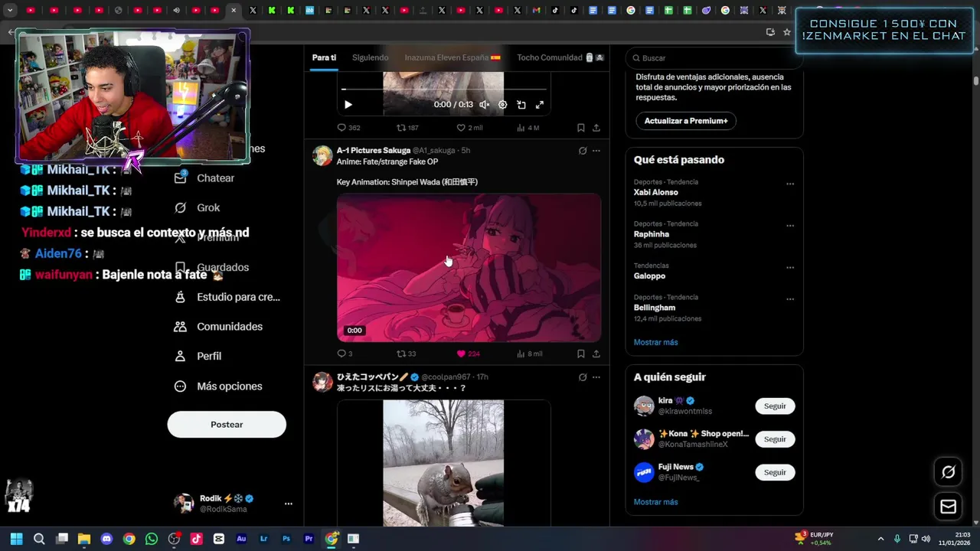Open the Bellingham trending topic
980x551 pixels.
point(654,308)
